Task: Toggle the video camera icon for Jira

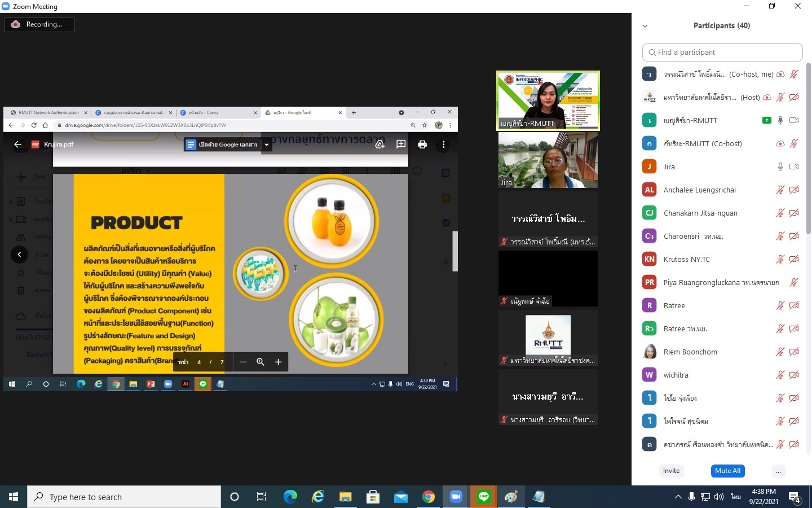Action: coord(794,167)
